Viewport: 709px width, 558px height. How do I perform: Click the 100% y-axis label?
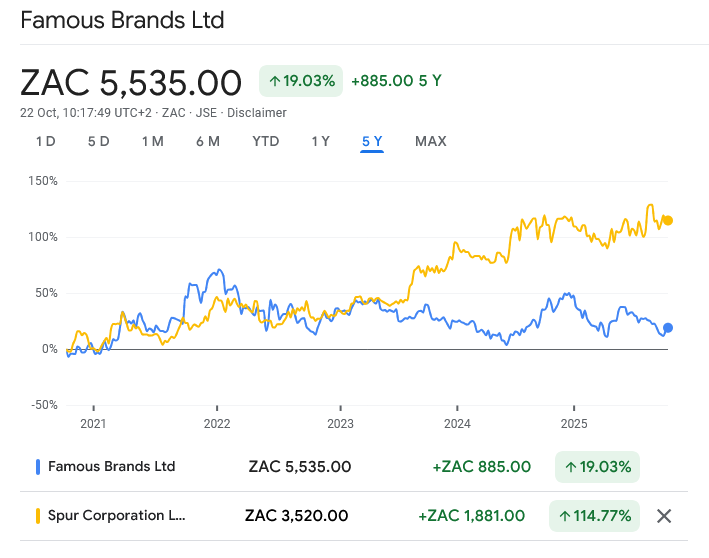43,237
